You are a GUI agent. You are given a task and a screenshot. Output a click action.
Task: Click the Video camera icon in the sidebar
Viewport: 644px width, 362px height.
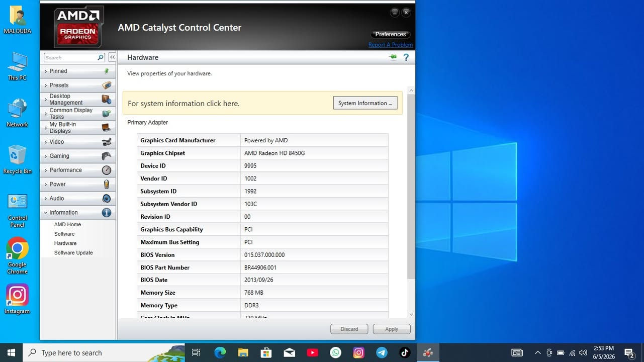point(106,142)
